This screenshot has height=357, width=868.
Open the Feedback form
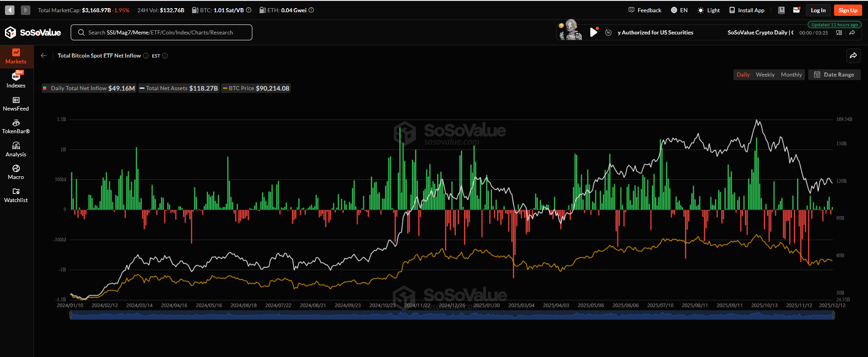[x=645, y=10]
